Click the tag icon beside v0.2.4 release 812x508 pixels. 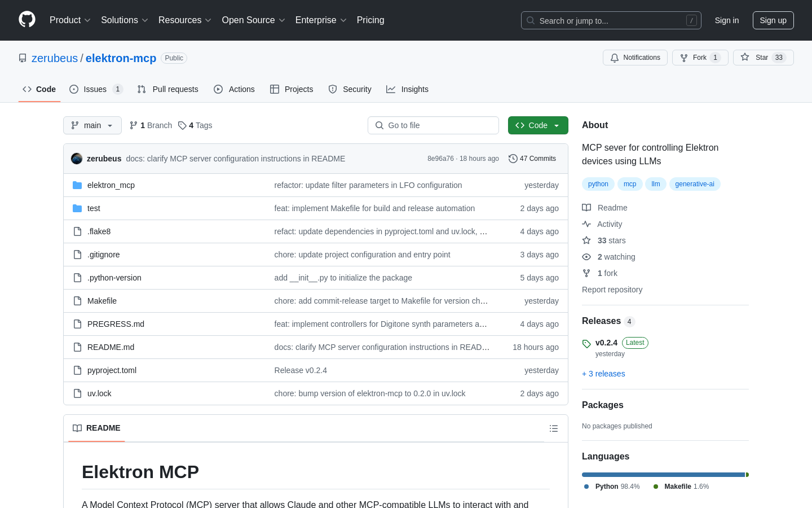pyautogui.click(x=586, y=344)
